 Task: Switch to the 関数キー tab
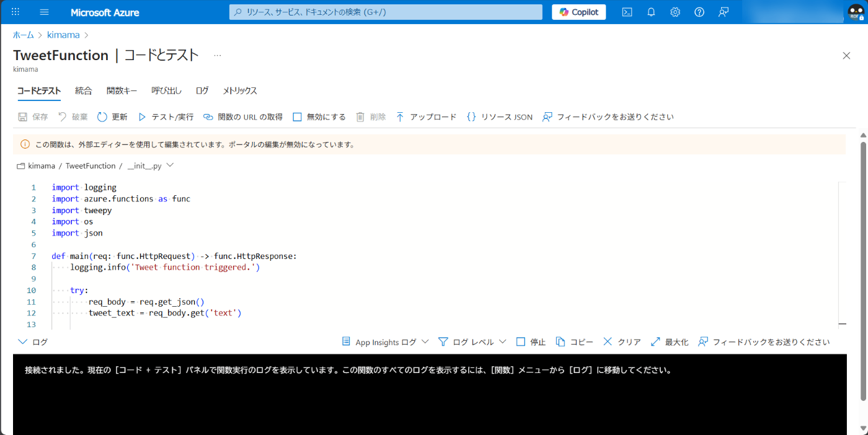[x=122, y=90]
